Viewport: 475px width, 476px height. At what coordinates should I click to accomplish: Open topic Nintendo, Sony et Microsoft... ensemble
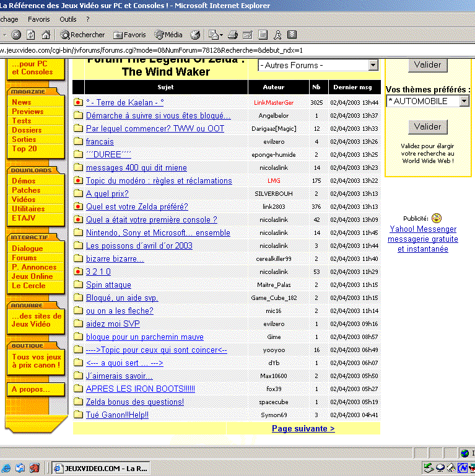158,233
